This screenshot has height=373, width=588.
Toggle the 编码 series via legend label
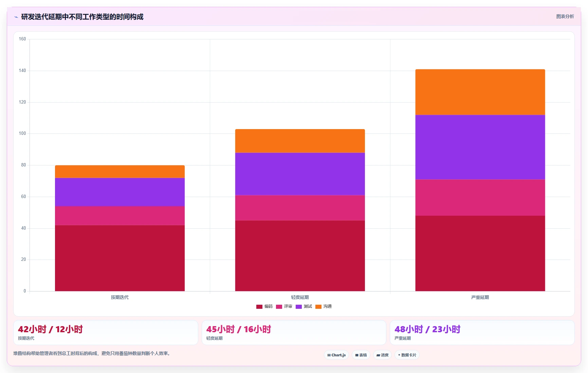coord(269,306)
